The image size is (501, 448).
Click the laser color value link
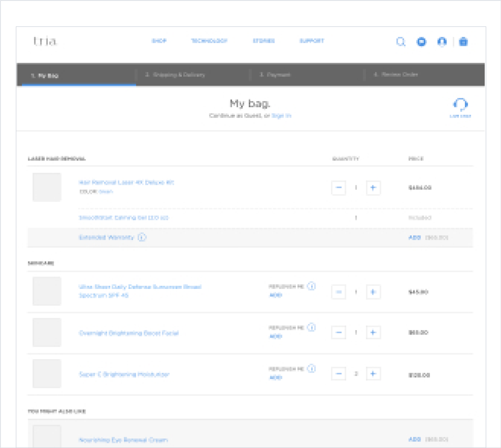[106, 192]
